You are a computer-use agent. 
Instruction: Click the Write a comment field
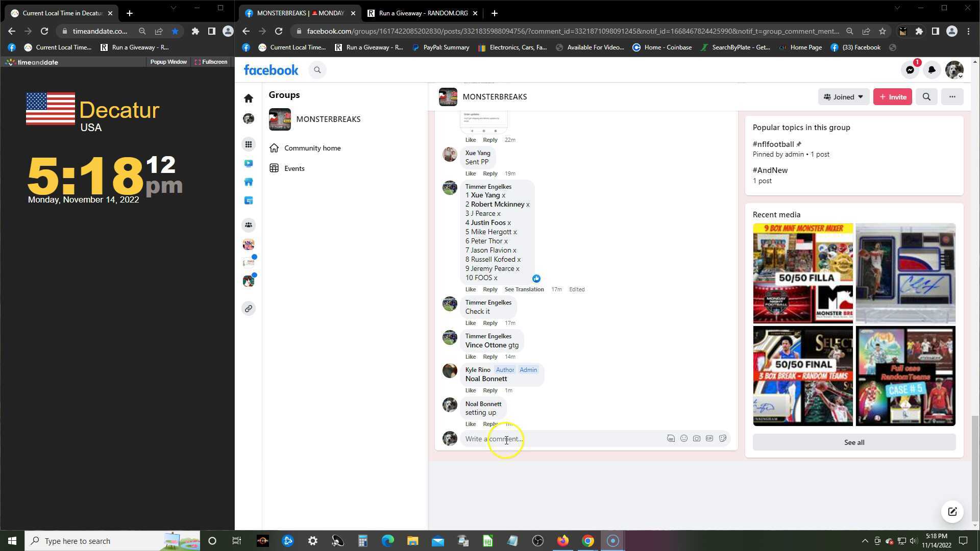[561, 439]
